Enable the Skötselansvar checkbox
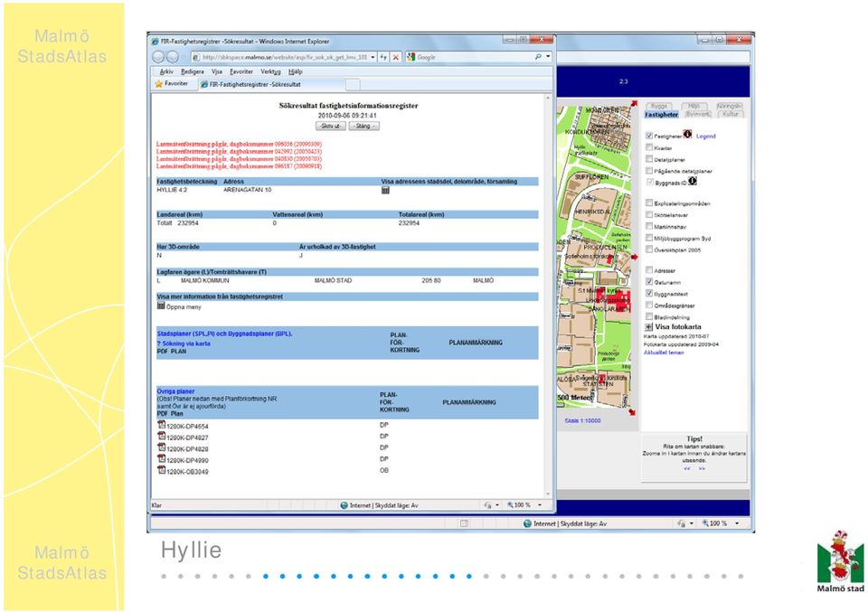868x612 pixels. (x=649, y=214)
